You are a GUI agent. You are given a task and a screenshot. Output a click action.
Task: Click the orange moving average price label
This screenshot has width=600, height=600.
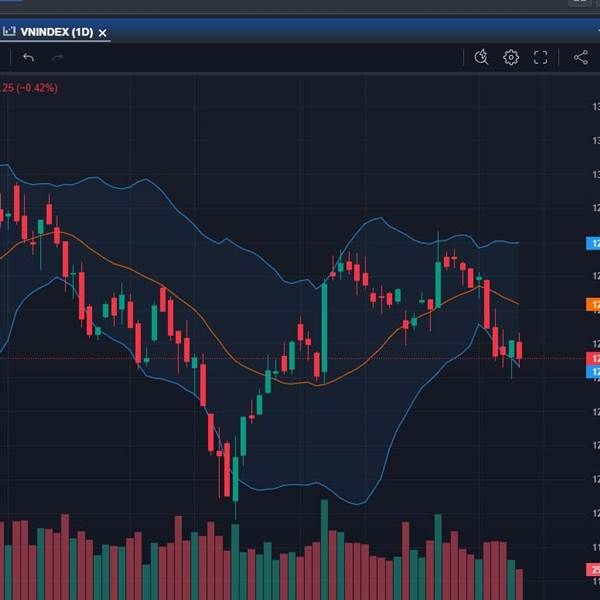coord(593,305)
